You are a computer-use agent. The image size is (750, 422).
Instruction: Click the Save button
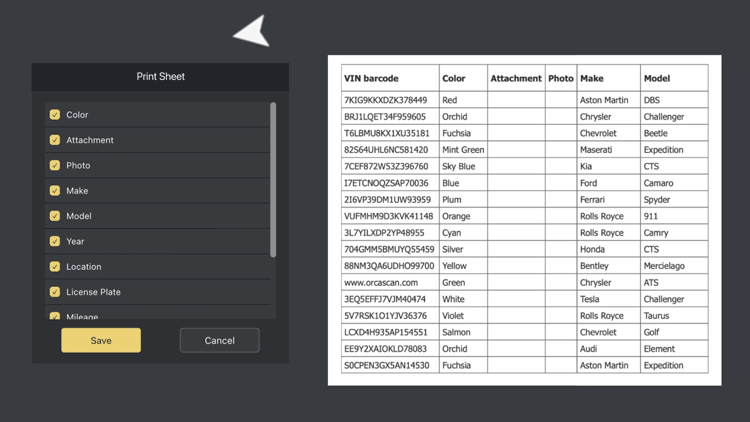[x=101, y=340]
